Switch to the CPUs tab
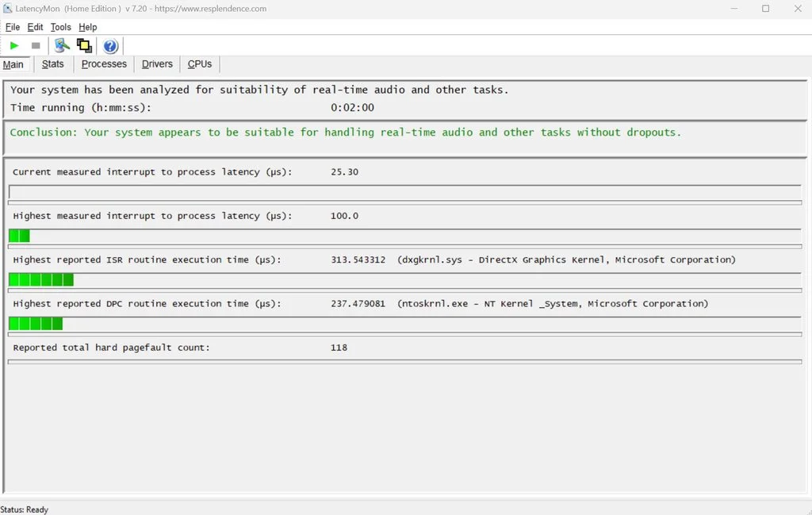This screenshot has width=812, height=515. tap(199, 64)
